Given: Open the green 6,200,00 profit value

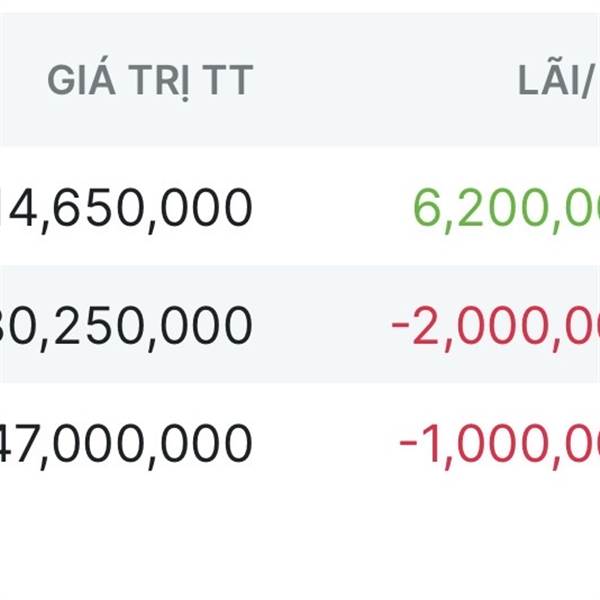Looking at the screenshot, I should click(505, 207).
